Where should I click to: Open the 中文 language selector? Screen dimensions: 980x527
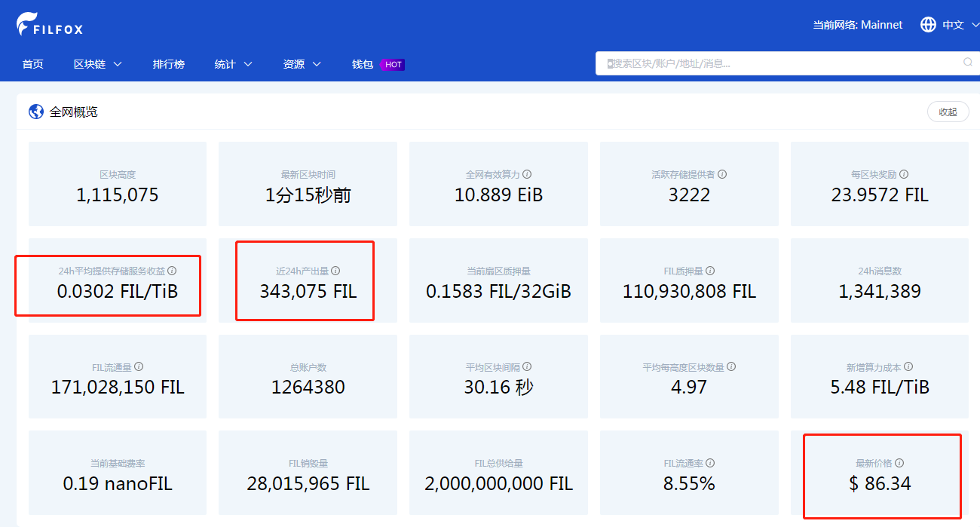click(x=960, y=25)
